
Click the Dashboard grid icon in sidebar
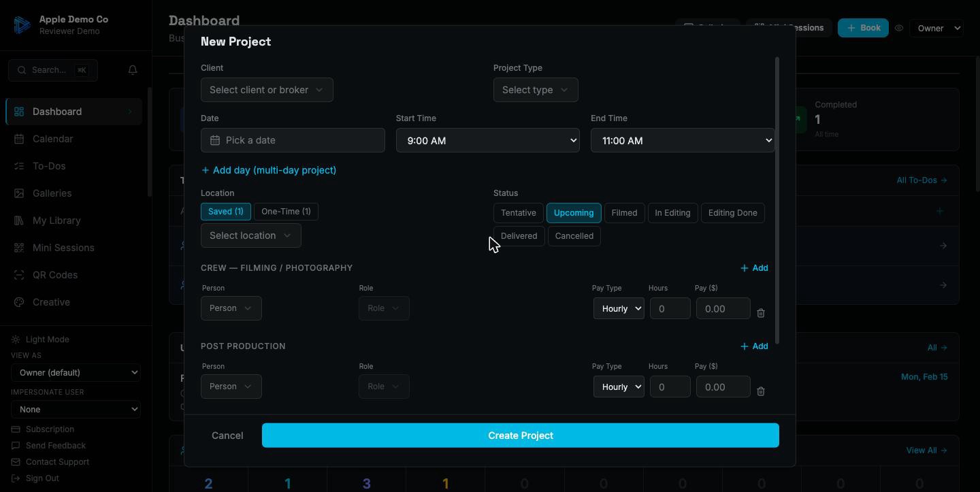19,112
